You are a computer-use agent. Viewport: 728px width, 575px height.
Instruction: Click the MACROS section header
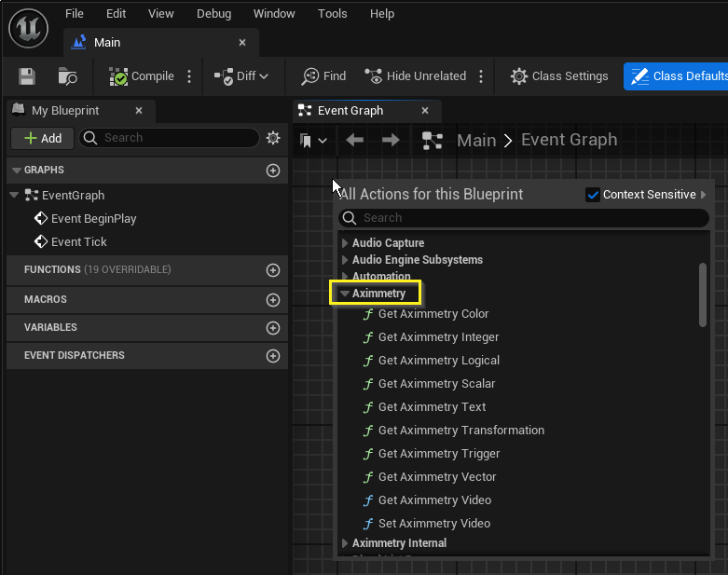pyautogui.click(x=146, y=299)
